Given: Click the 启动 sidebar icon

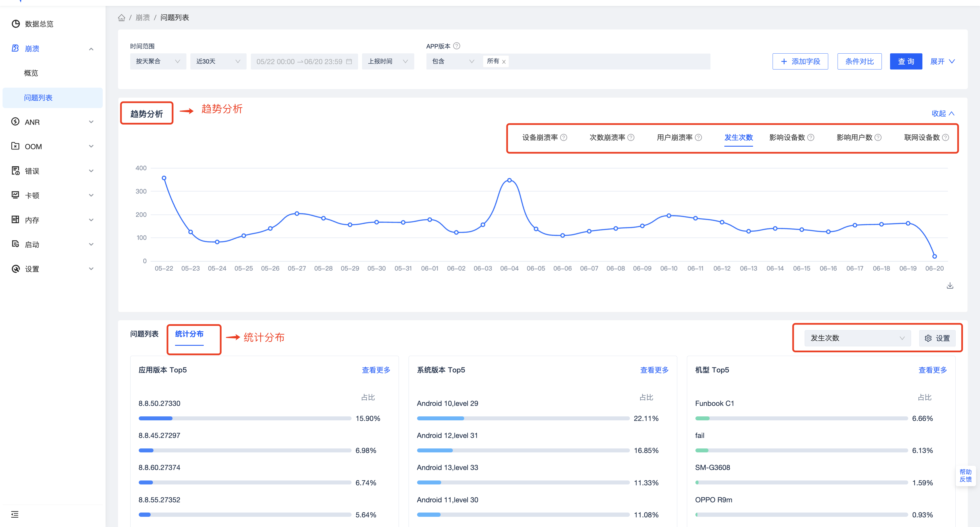Looking at the screenshot, I should (16, 244).
